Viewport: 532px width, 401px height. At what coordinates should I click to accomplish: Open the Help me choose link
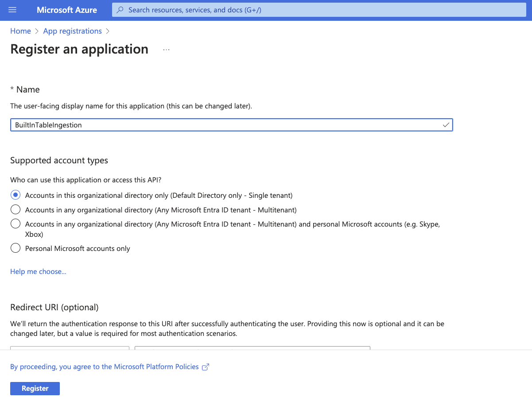pyautogui.click(x=38, y=271)
